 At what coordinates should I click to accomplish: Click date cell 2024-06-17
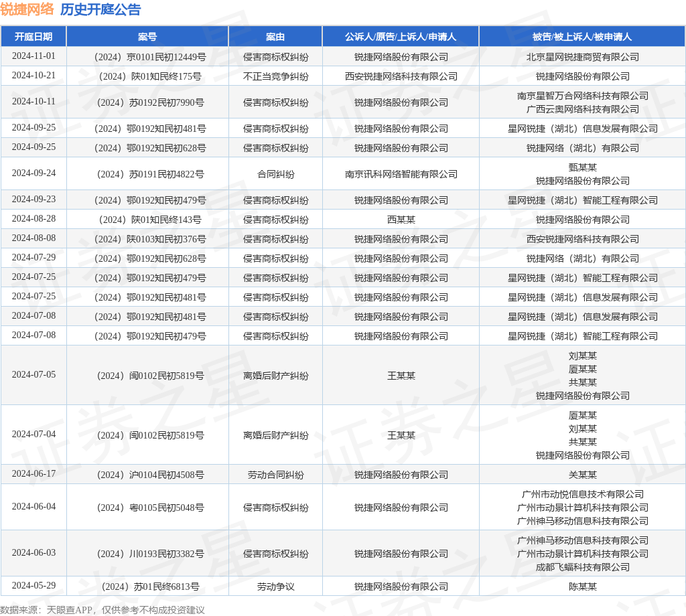(33, 474)
